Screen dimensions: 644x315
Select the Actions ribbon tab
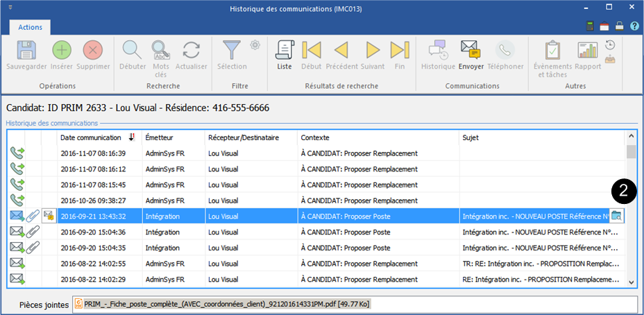pyautogui.click(x=30, y=27)
